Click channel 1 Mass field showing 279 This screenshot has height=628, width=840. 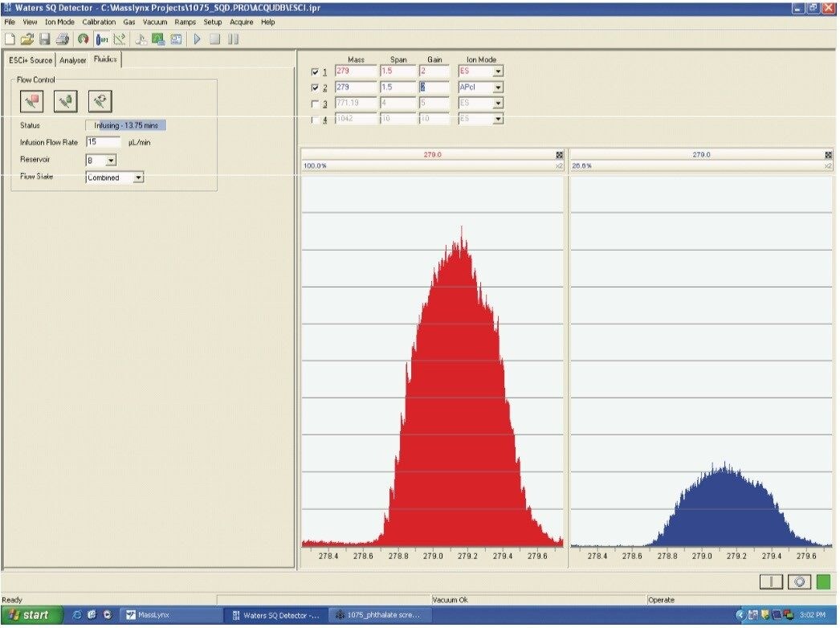point(356,71)
